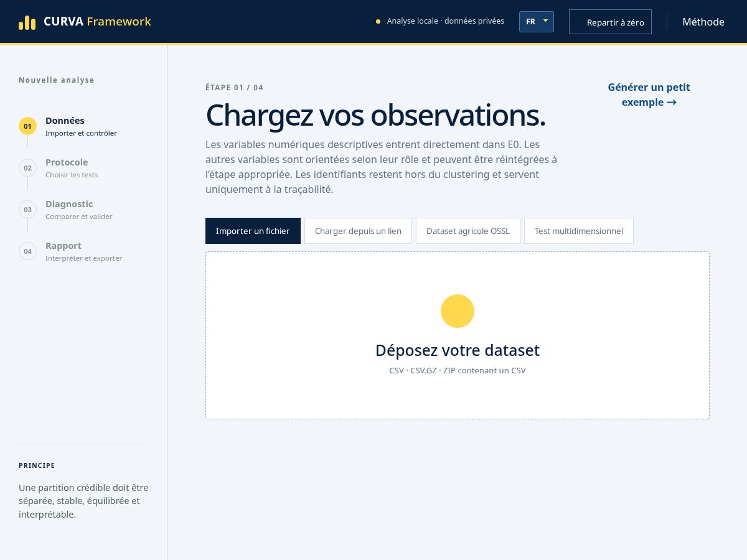
Task: Open the Méthode link
Action: click(x=703, y=22)
